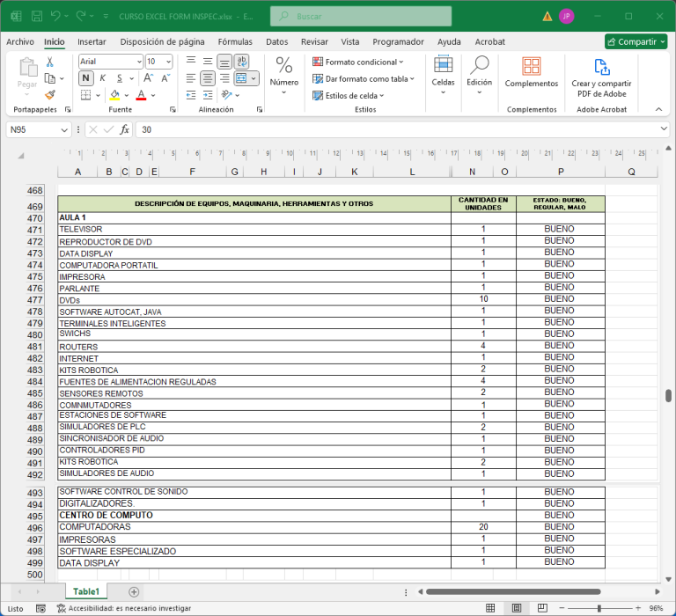Screen dimensions: 676x616
Task: Select the Format Painter brush icon
Action: (50, 95)
